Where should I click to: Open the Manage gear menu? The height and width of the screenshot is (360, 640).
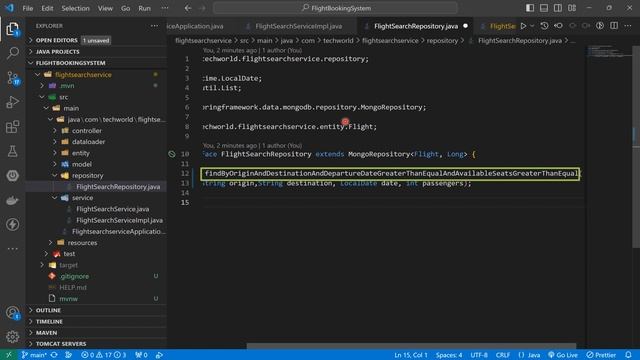click(x=13, y=337)
